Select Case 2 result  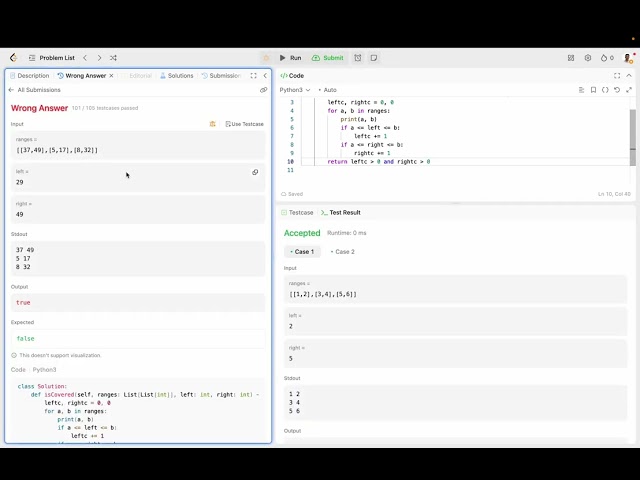click(342, 252)
